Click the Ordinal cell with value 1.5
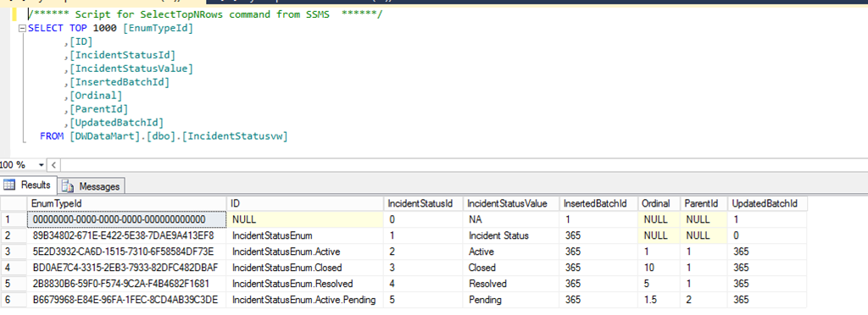Viewport: 868px width, 315px height. (x=659, y=300)
